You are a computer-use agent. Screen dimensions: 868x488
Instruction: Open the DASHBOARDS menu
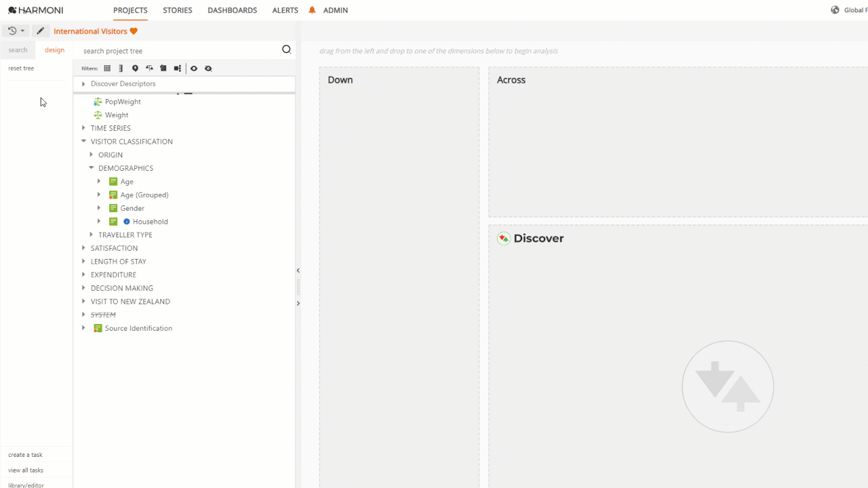click(232, 10)
